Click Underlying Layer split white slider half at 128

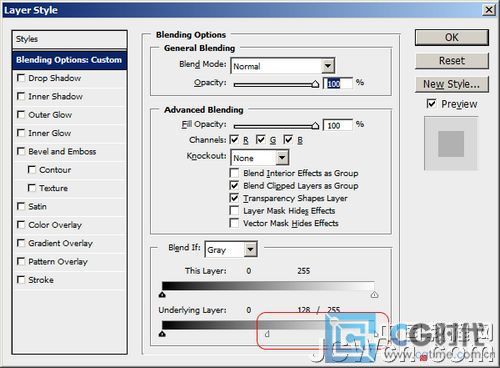(267, 334)
